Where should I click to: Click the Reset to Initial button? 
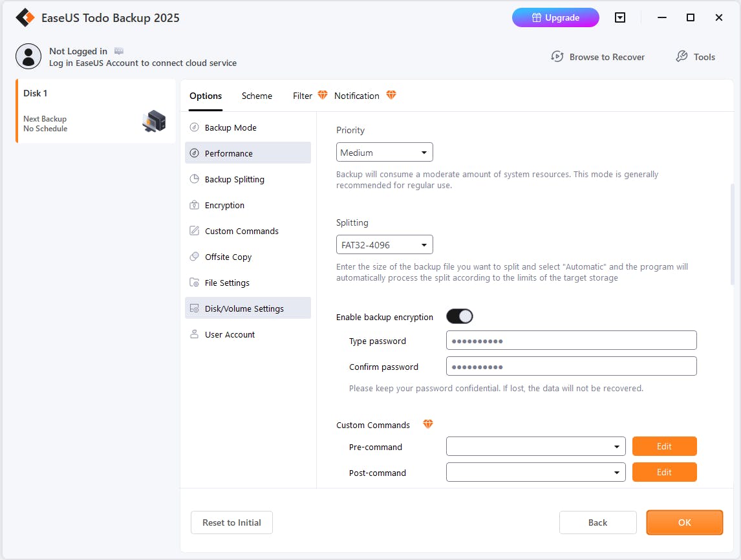coord(231,522)
